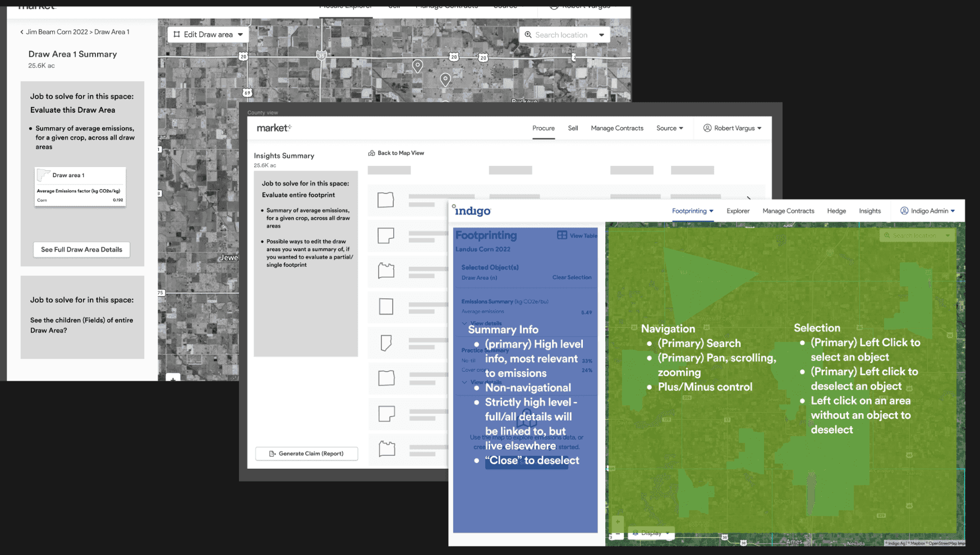Click the lower map pin on grayscale map

445,79
